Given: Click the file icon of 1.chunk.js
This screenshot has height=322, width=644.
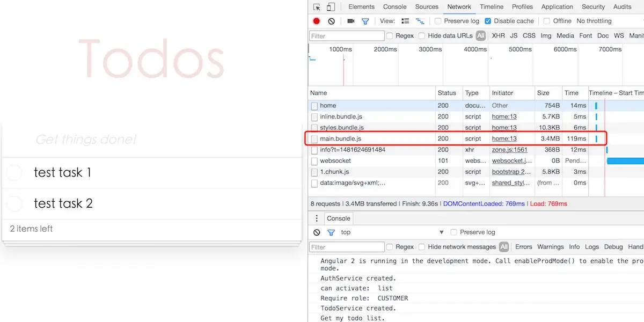Looking at the screenshot, I should [314, 172].
